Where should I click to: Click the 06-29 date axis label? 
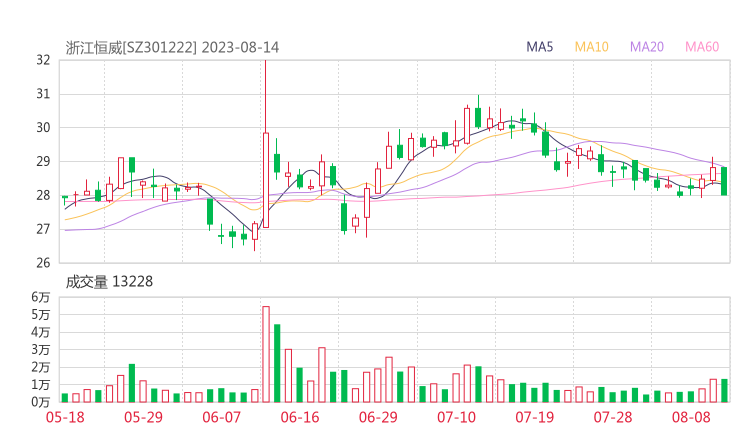(378, 417)
